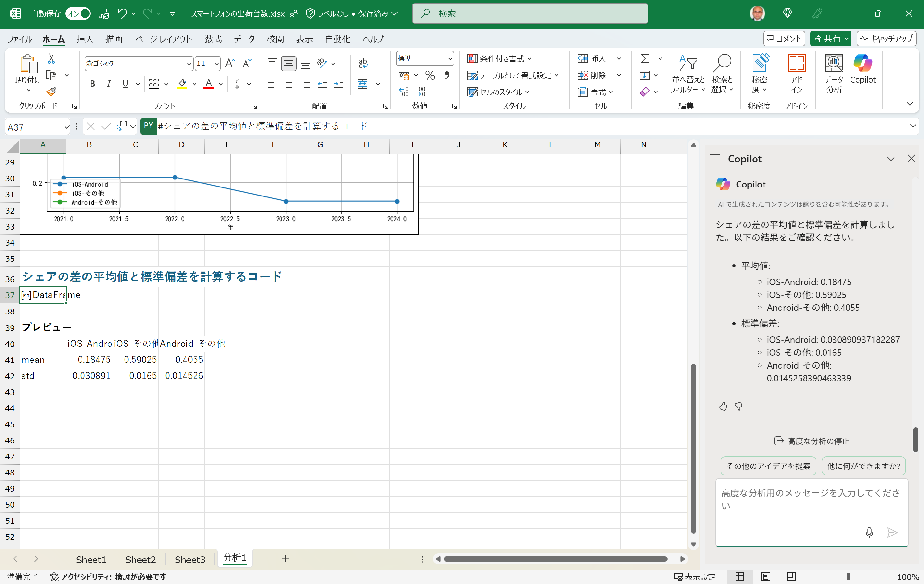
Task: Open the font name dropdown (游ゴシック)
Action: 189,64
